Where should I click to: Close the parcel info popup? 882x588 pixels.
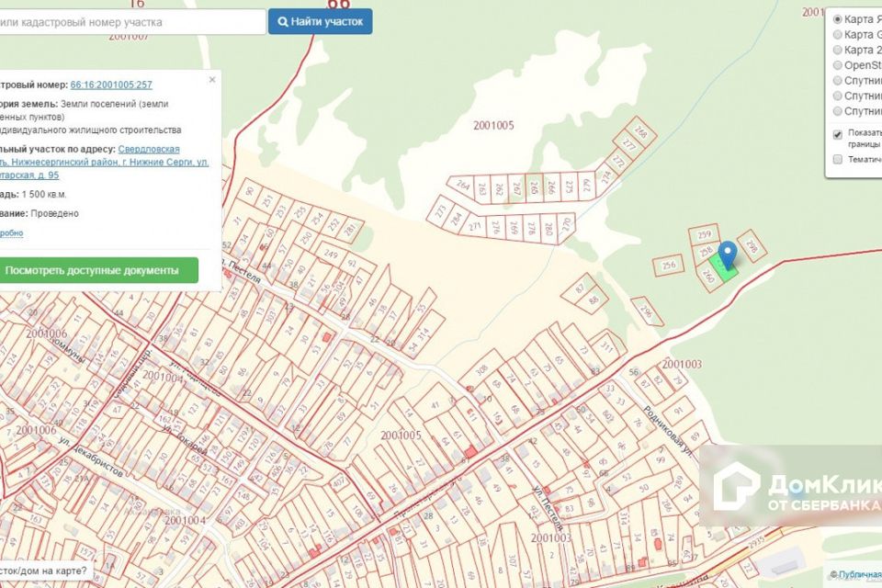[x=212, y=80]
